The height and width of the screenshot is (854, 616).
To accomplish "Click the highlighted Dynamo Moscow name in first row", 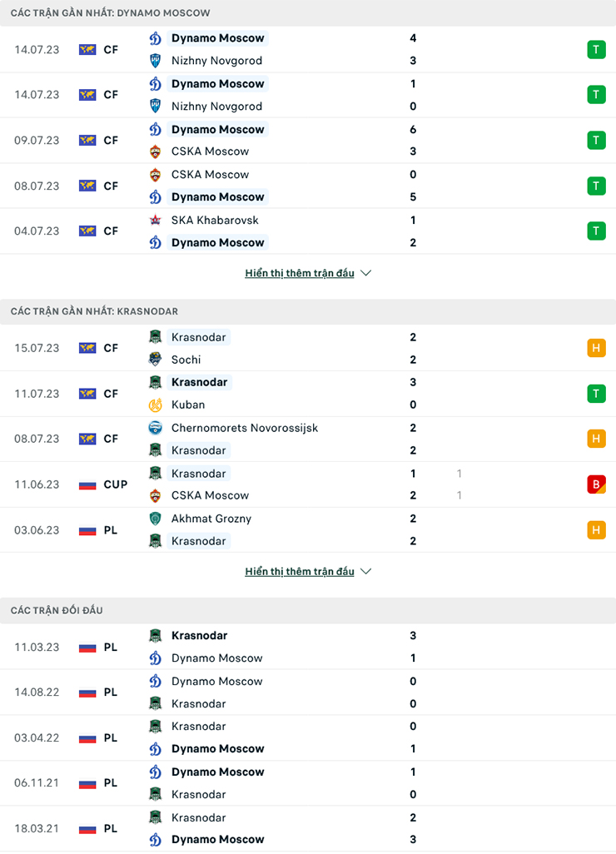I will coord(218,37).
